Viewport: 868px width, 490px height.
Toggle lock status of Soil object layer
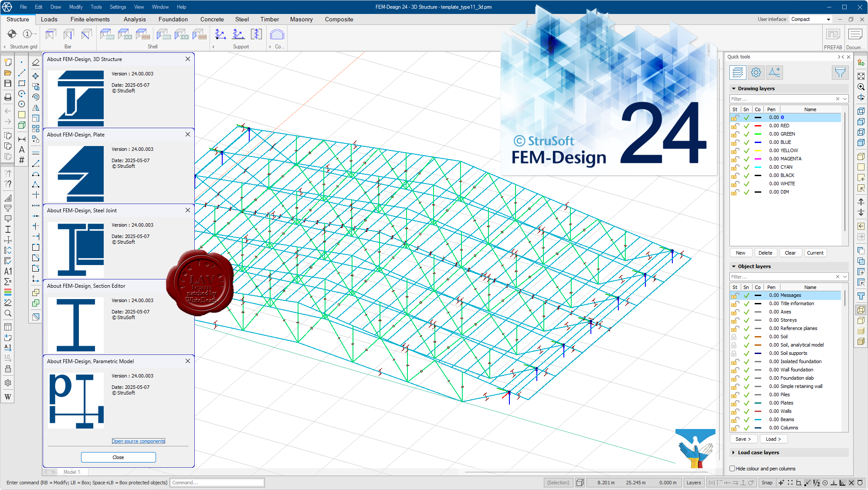click(x=735, y=337)
